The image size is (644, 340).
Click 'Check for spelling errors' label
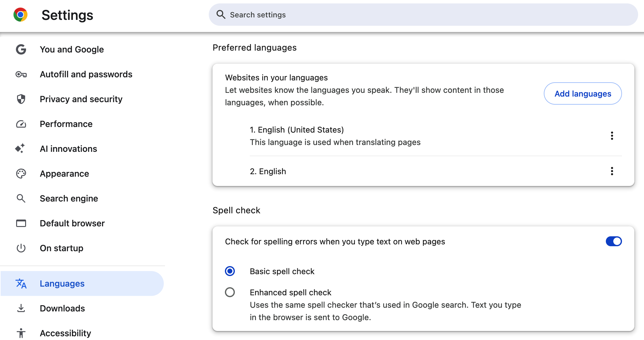click(x=335, y=242)
